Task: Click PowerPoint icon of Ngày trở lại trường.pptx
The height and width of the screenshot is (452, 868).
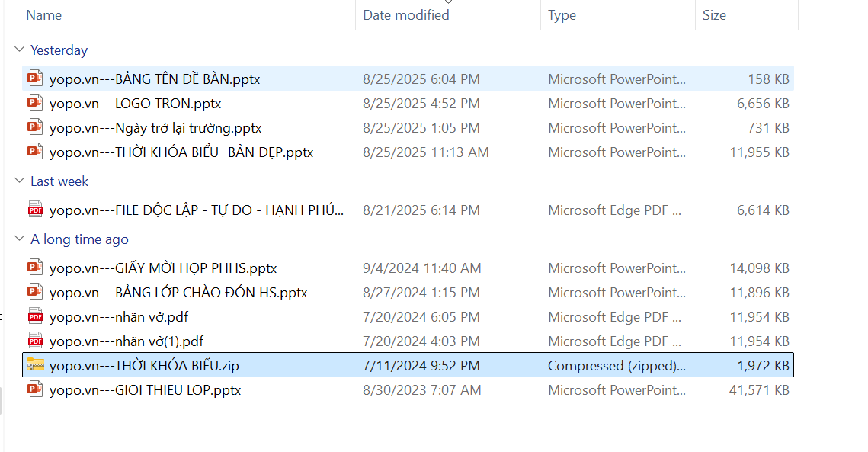Action: (35, 127)
